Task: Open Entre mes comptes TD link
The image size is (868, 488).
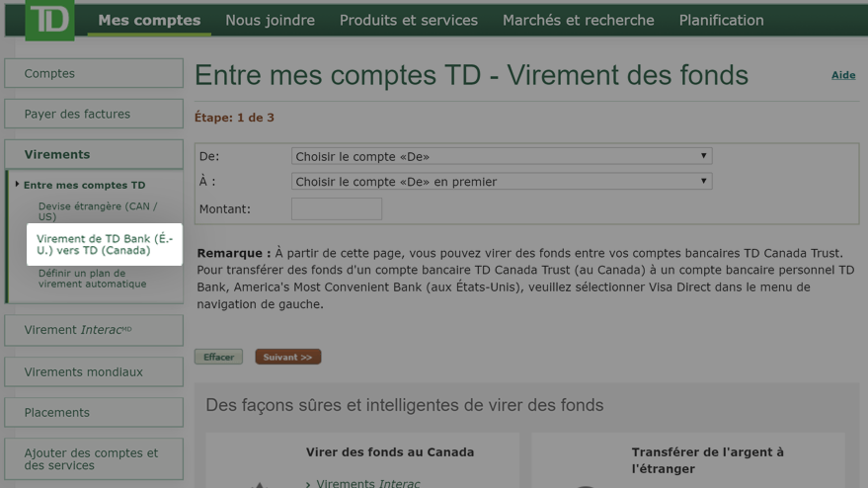Action: pyautogui.click(x=84, y=185)
